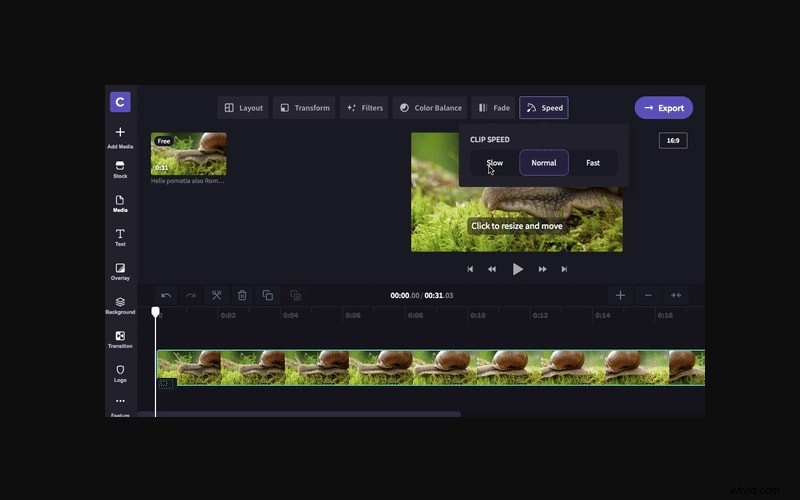Viewport: 800px width, 500px height.
Task: Open Add Media in sidebar
Action: point(120,138)
